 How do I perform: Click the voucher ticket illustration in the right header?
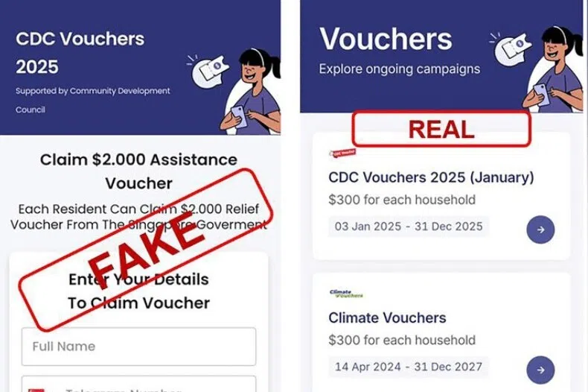point(513,48)
